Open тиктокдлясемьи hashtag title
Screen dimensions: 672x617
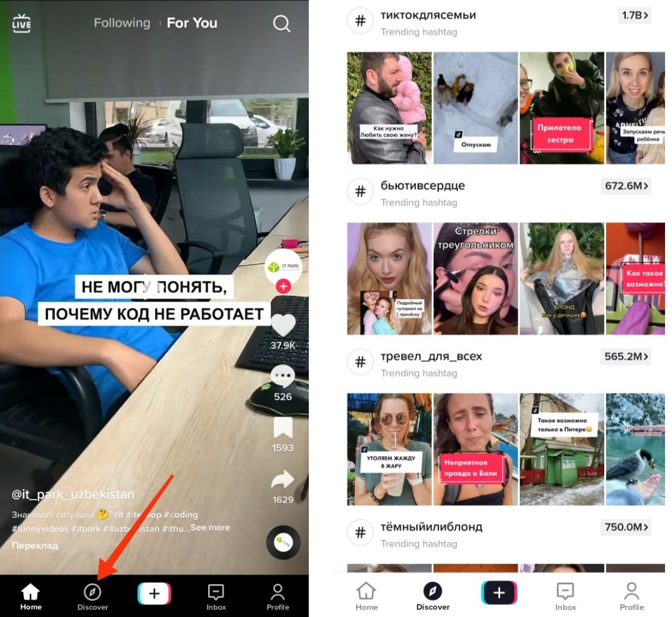pos(428,15)
